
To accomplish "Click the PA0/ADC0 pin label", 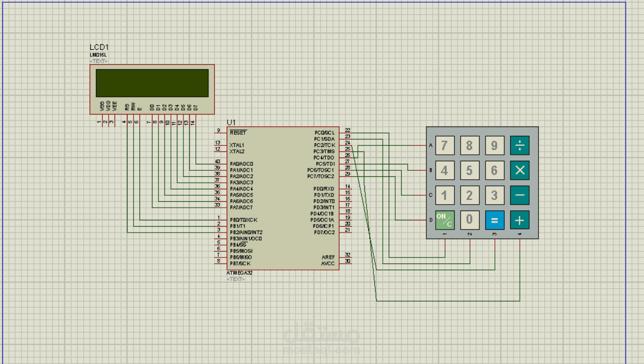I will (x=241, y=164).
